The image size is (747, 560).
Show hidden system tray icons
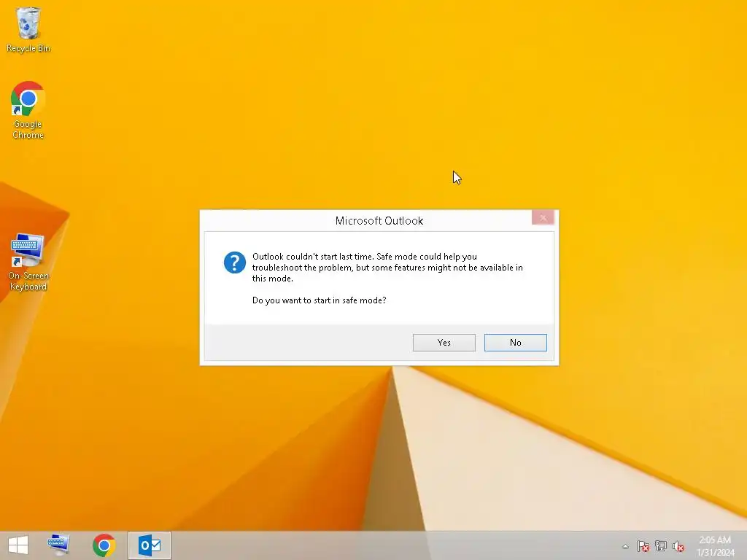(625, 546)
